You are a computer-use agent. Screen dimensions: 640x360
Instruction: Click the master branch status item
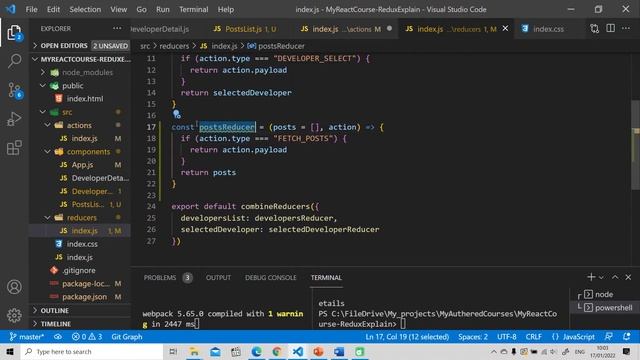(27, 337)
